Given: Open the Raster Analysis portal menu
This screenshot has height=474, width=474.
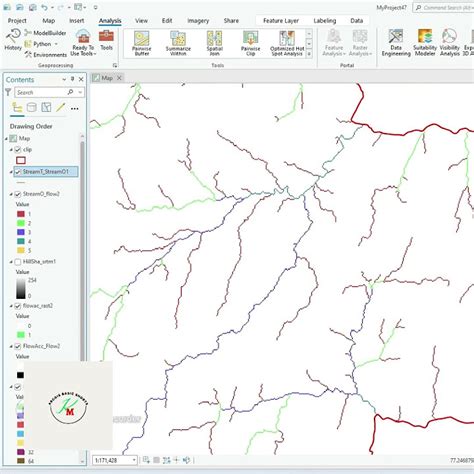Looking at the screenshot, I should pyautogui.click(x=360, y=42).
